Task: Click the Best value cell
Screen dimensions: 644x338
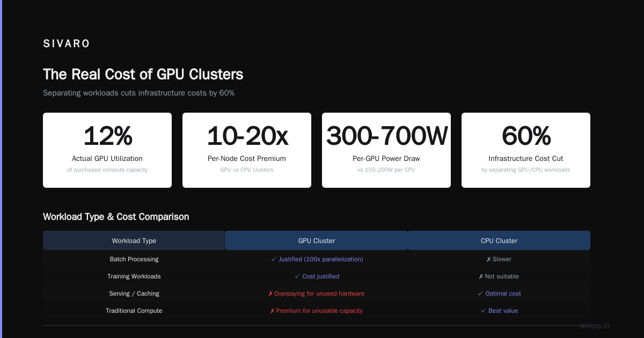Action: click(499, 311)
